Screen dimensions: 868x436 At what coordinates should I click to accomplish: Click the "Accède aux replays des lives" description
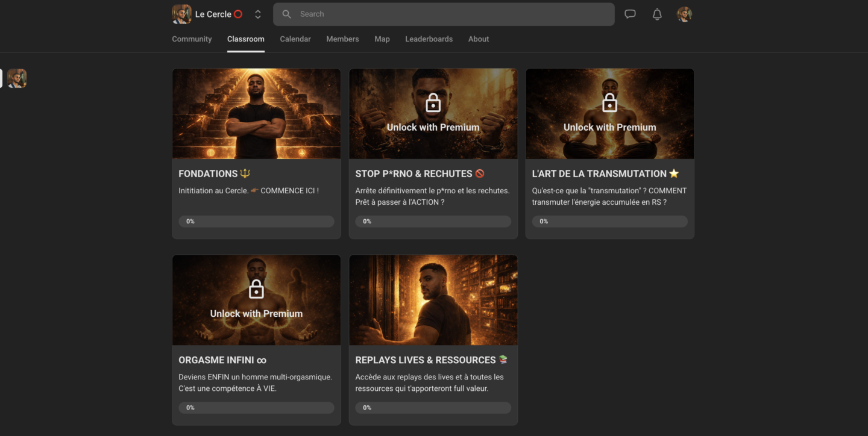[x=429, y=383]
